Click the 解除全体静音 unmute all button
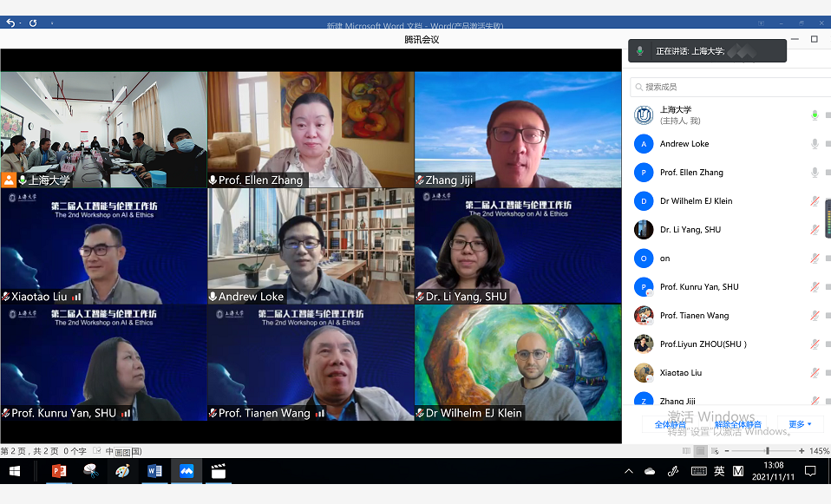831x504 pixels. point(738,424)
